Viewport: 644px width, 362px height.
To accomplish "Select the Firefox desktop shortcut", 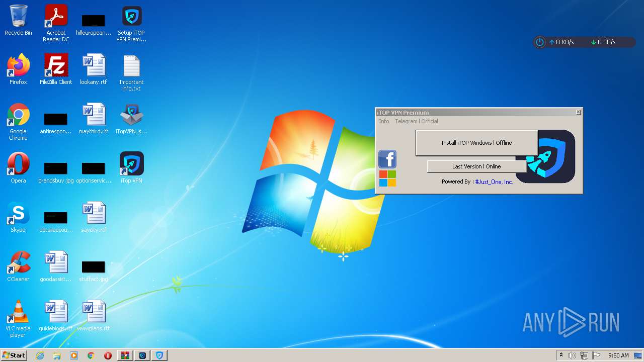I will pyautogui.click(x=18, y=69).
